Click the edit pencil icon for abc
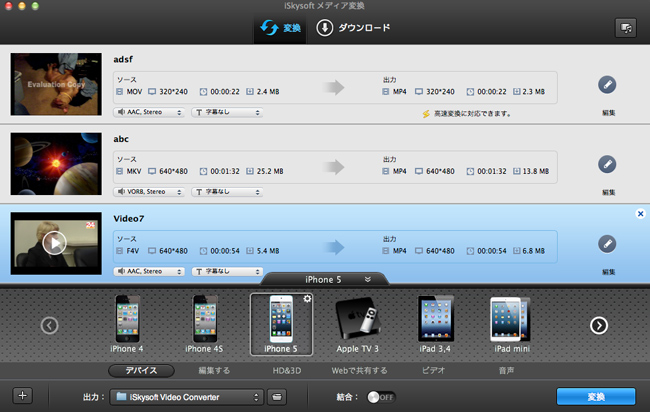Viewport: 650px width, 412px height. click(607, 164)
